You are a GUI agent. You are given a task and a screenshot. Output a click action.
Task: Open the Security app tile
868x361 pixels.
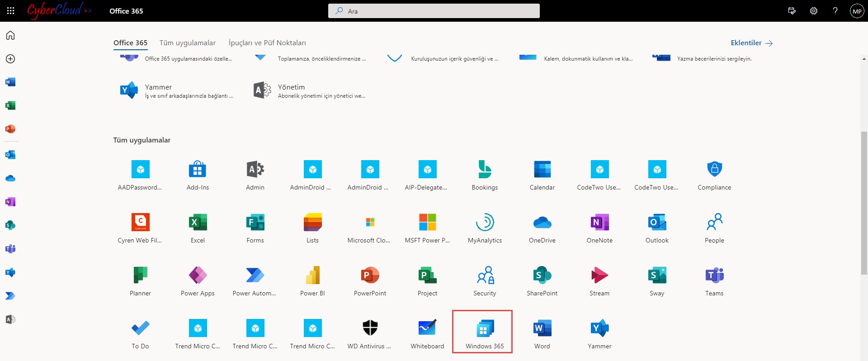point(485,281)
